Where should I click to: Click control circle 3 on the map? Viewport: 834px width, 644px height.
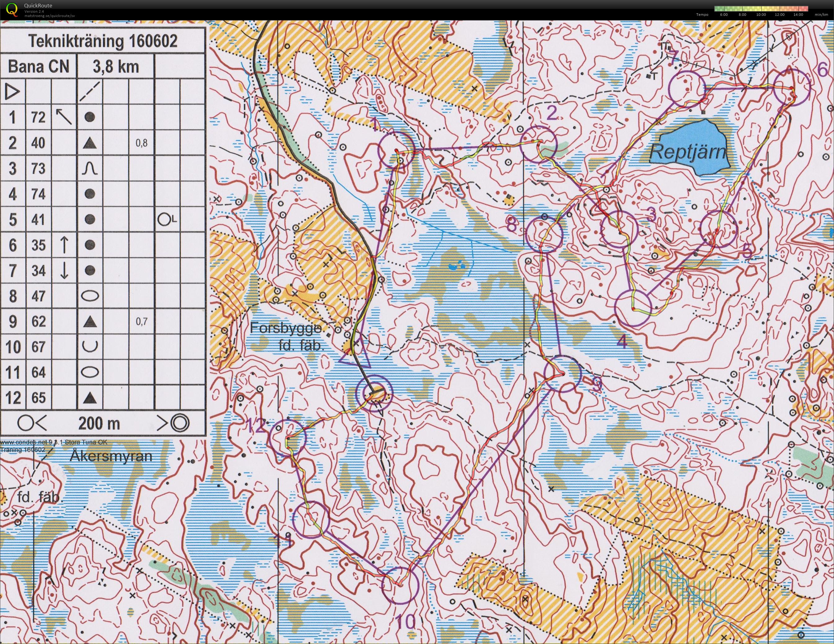[619, 229]
